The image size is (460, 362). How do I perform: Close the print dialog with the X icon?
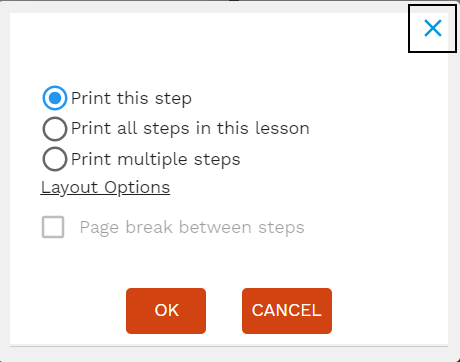[433, 28]
